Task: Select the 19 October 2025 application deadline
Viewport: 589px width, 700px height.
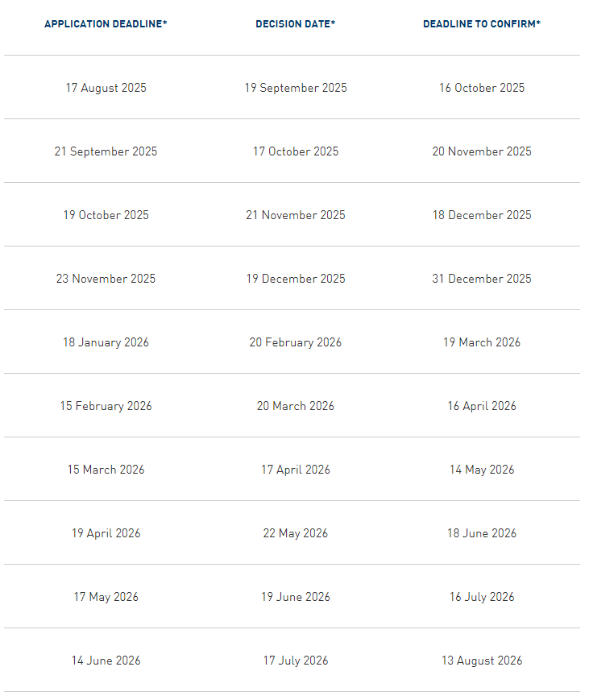Action: click(106, 215)
